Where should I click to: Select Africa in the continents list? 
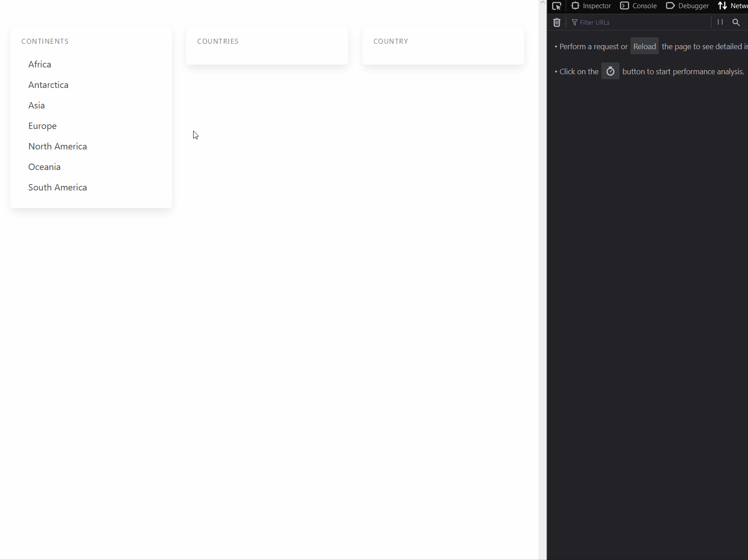[40, 64]
